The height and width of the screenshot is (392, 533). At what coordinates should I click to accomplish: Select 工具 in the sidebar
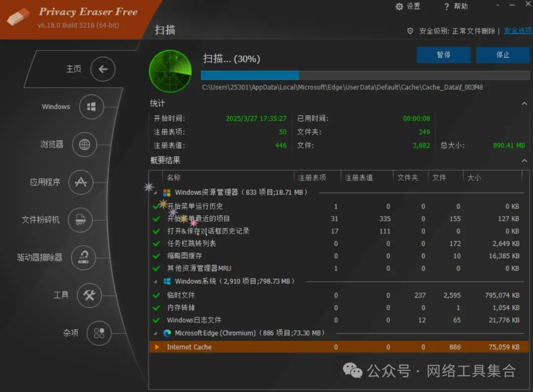click(61, 295)
